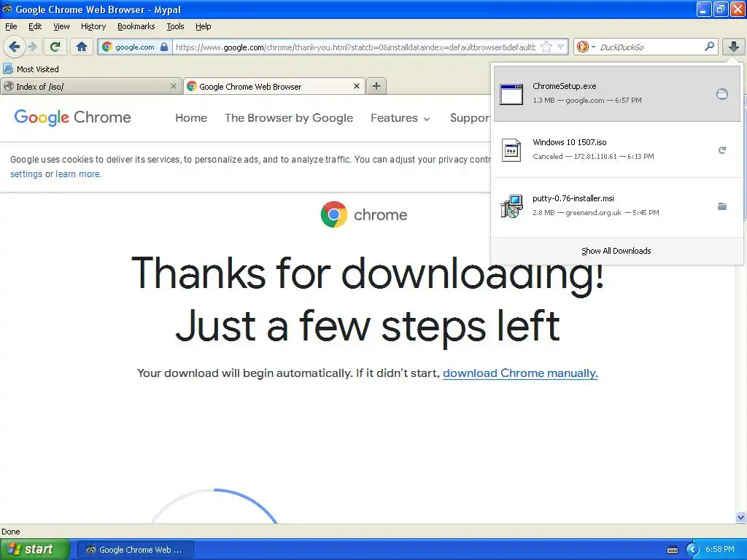Click the 6:58 PM clock
The height and width of the screenshot is (560, 747).
[x=720, y=550]
